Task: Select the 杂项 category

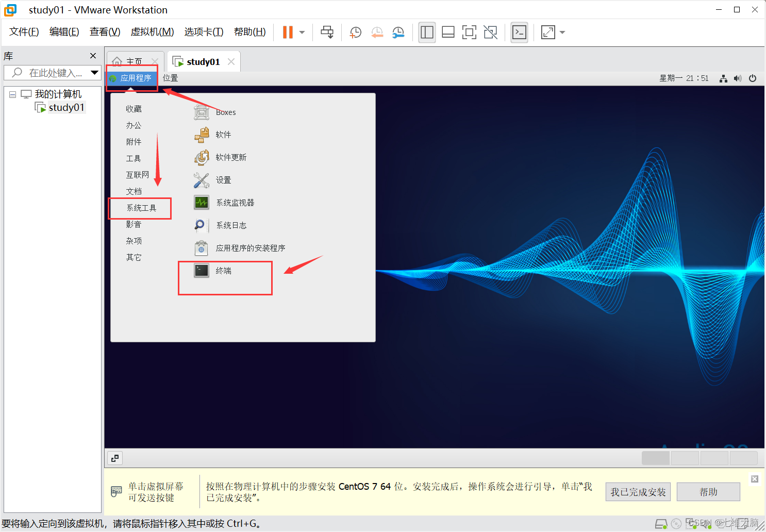Action: coord(134,241)
